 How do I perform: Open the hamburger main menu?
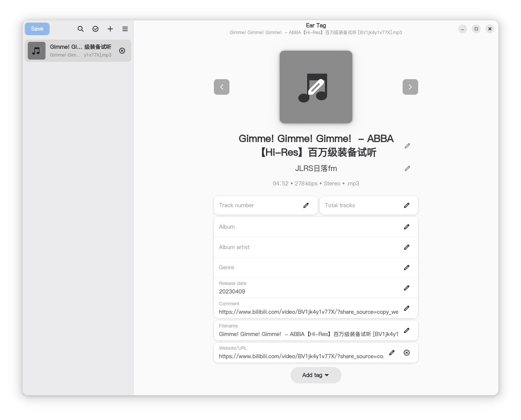(125, 29)
